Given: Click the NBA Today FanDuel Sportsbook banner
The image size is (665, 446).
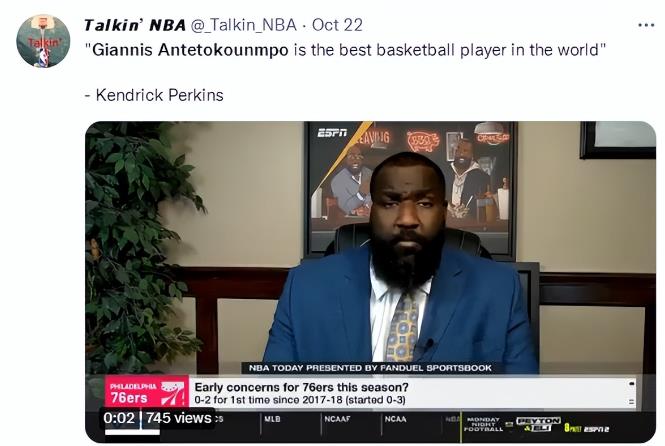Looking at the screenshot, I should tap(370, 368).
